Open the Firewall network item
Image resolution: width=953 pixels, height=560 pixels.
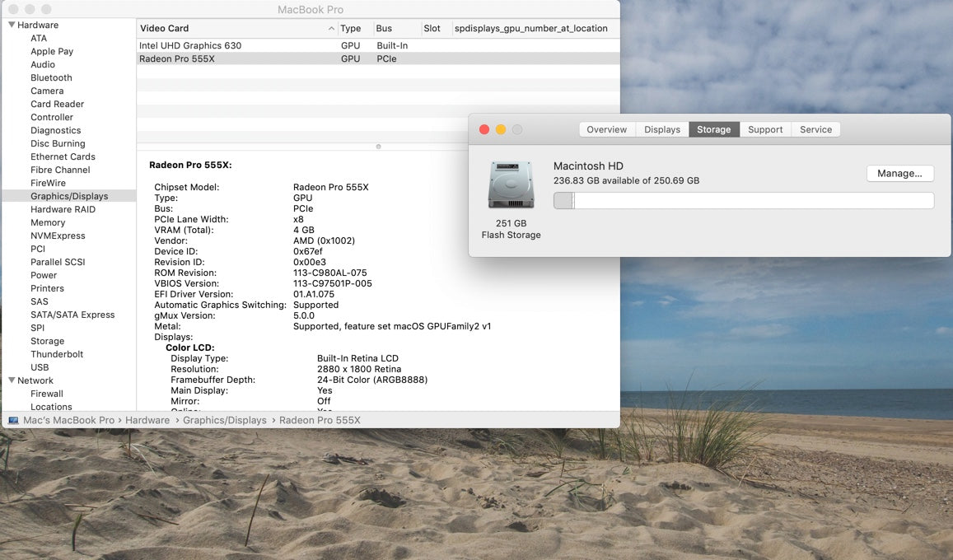[x=47, y=394]
